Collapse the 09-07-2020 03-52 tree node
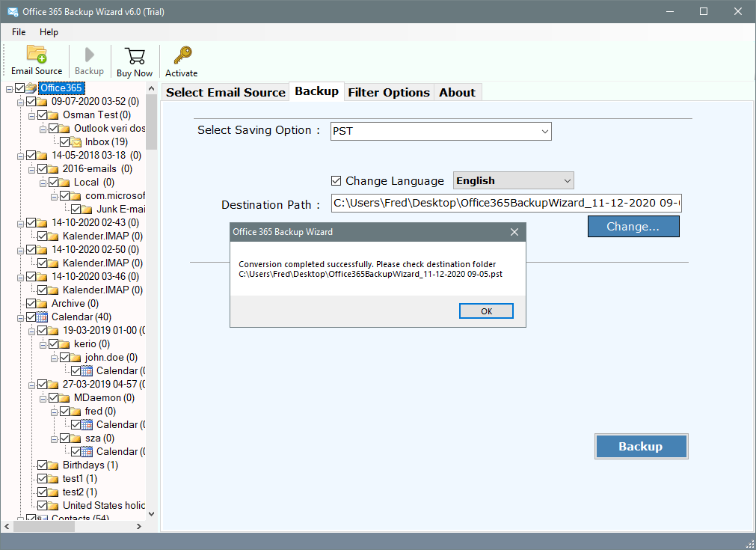The image size is (756, 550). pyautogui.click(x=20, y=103)
